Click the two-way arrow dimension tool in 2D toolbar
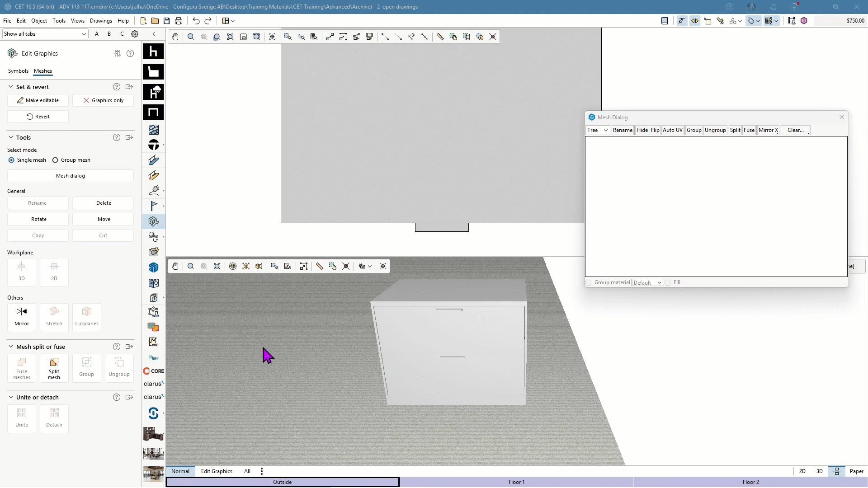 (425, 37)
